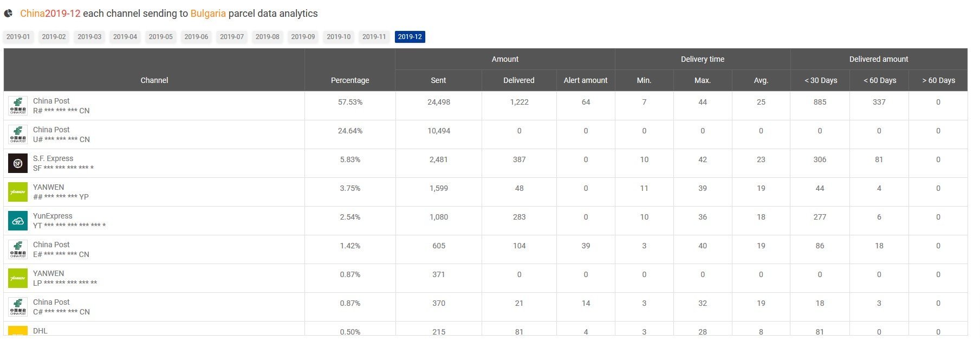The image size is (980, 340).
Task: Click percentage value 24.64%
Action: click(350, 131)
